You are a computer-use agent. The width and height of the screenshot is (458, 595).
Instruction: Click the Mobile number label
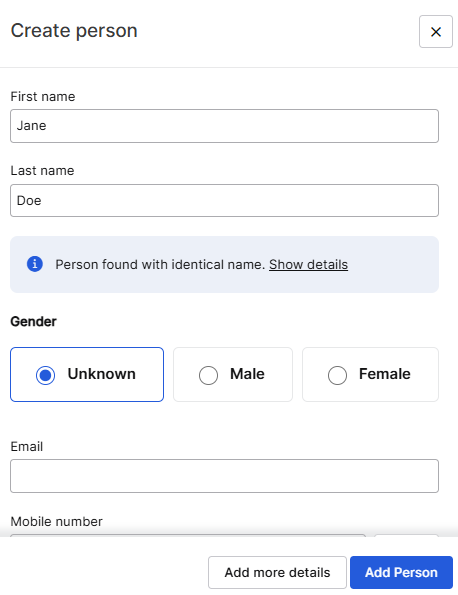pos(57,521)
